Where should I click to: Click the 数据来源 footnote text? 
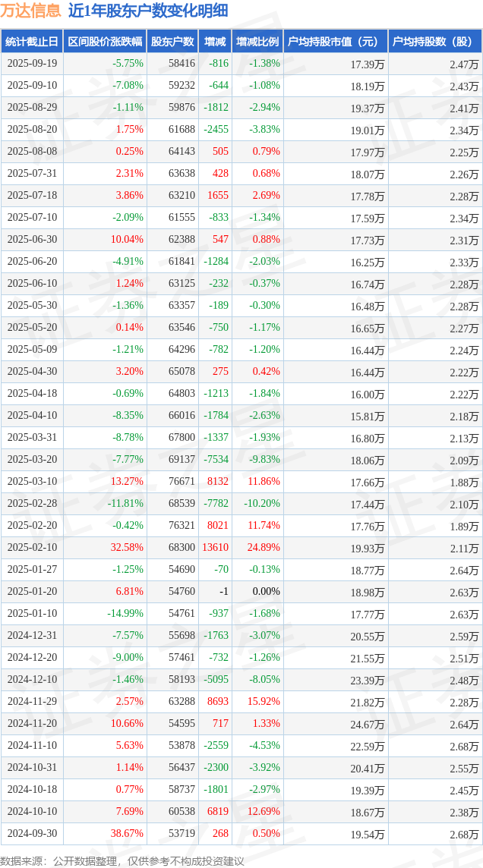[x=122, y=860]
